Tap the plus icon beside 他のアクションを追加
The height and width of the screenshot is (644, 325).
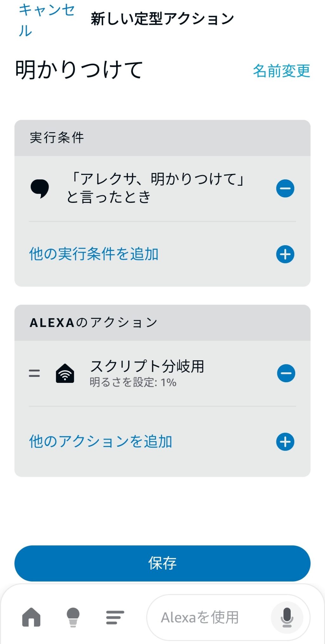tap(285, 442)
